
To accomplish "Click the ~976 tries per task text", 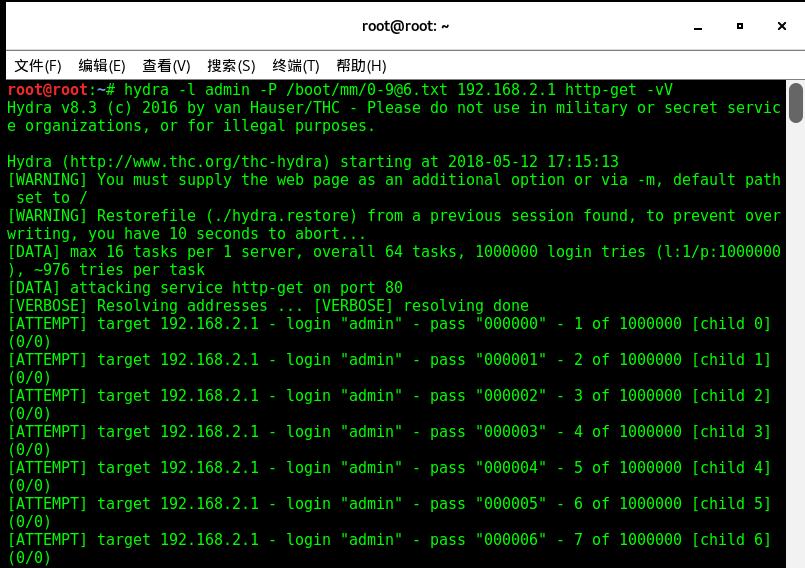I will click(x=119, y=270).
